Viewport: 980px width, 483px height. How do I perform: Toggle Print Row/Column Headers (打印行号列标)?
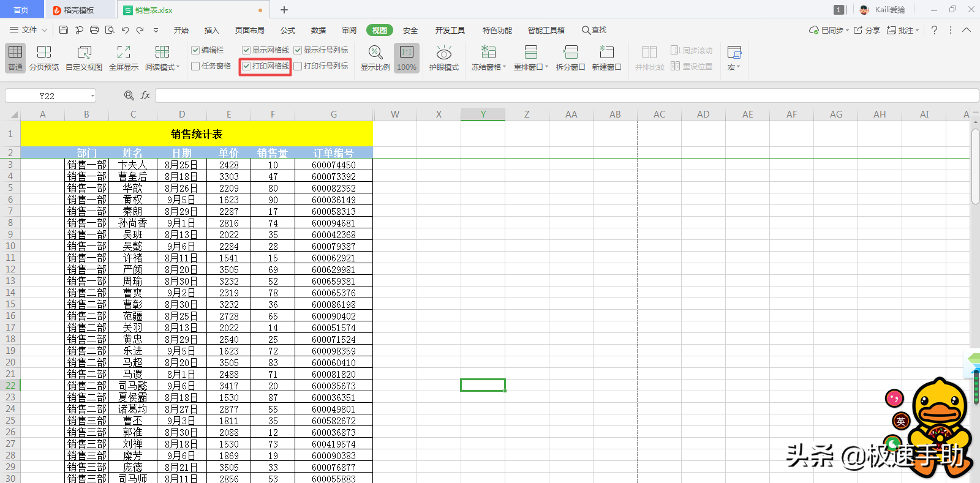pyautogui.click(x=298, y=66)
